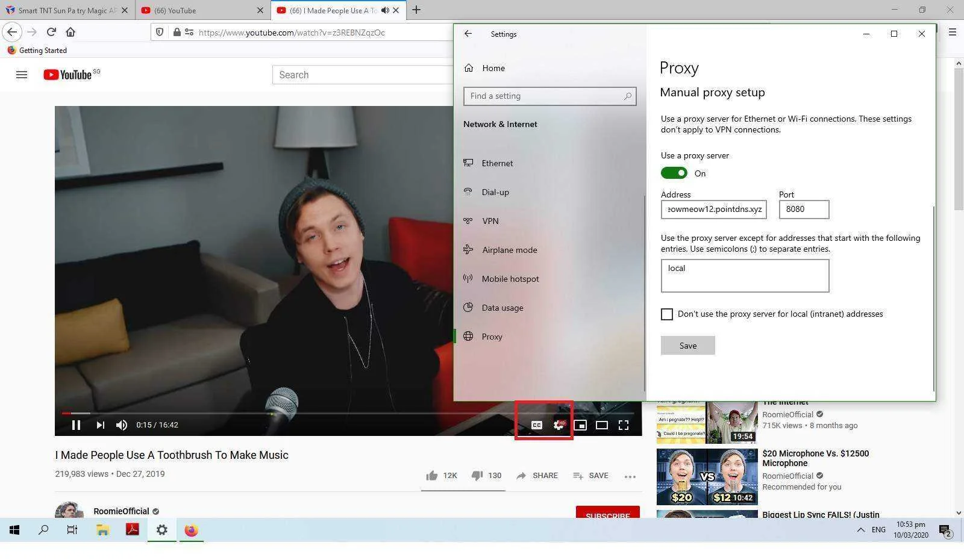Open Getting Started bookmark
Image resolution: width=964 pixels, height=560 pixels.
[x=37, y=51]
